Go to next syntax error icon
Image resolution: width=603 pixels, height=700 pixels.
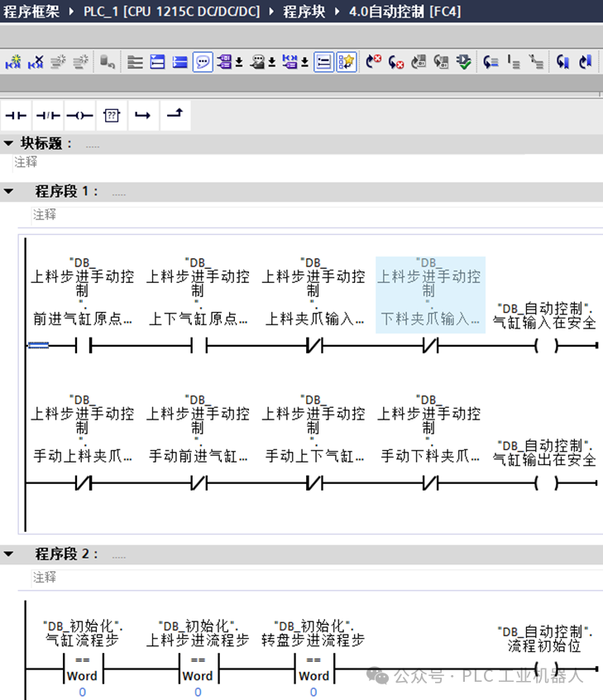tap(396, 61)
